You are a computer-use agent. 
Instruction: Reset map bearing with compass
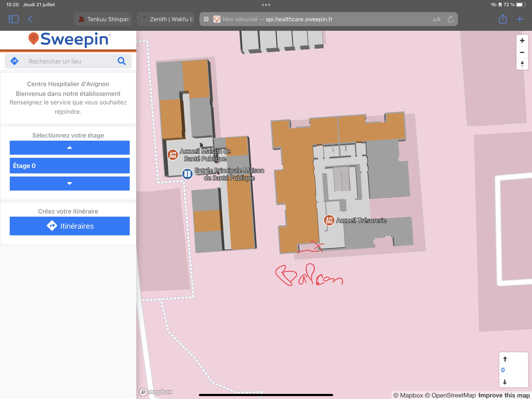coord(522,64)
